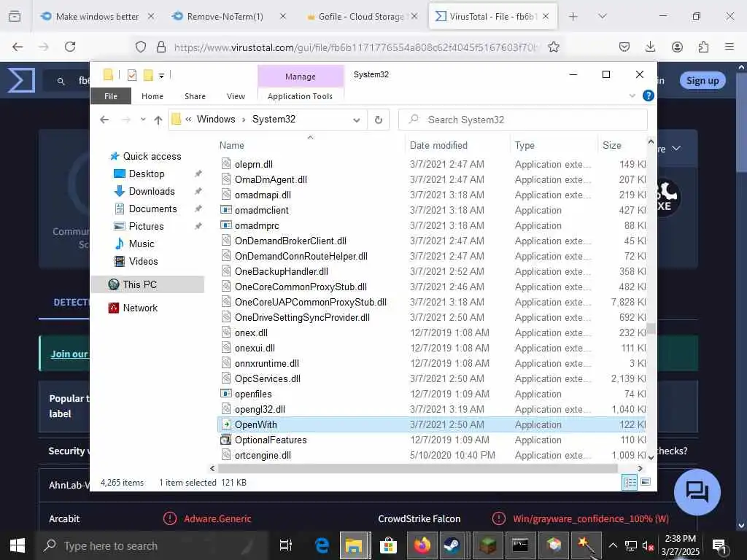Go back in Firefox browser
Image resolution: width=747 pixels, height=560 pixels.
18,47
